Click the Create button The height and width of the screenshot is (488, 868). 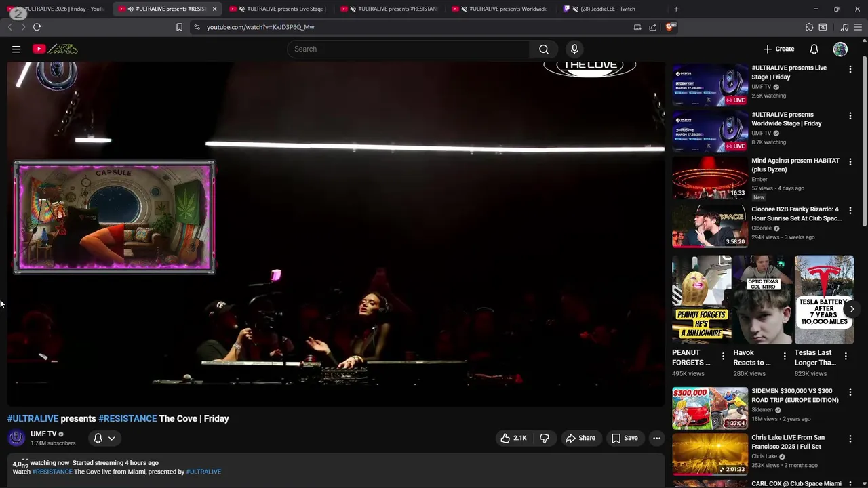(x=778, y=49)
